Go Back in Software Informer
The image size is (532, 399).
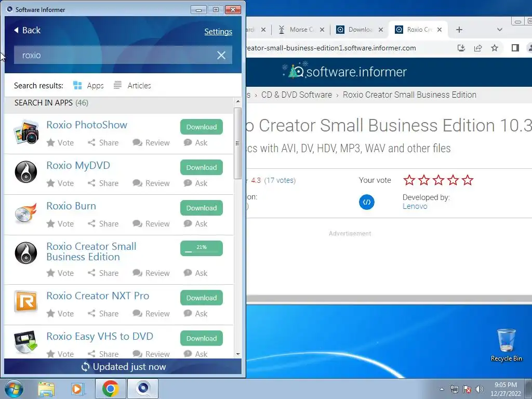pos(27,30)
